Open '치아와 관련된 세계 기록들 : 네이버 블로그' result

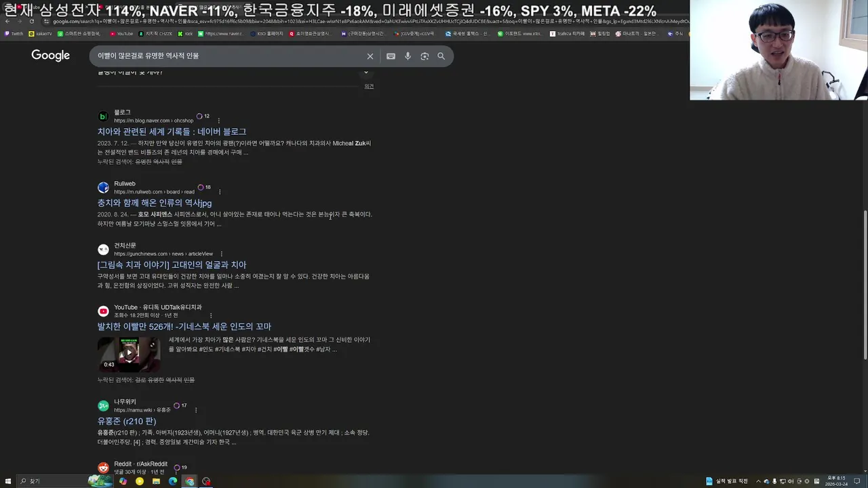click(172, 131)
